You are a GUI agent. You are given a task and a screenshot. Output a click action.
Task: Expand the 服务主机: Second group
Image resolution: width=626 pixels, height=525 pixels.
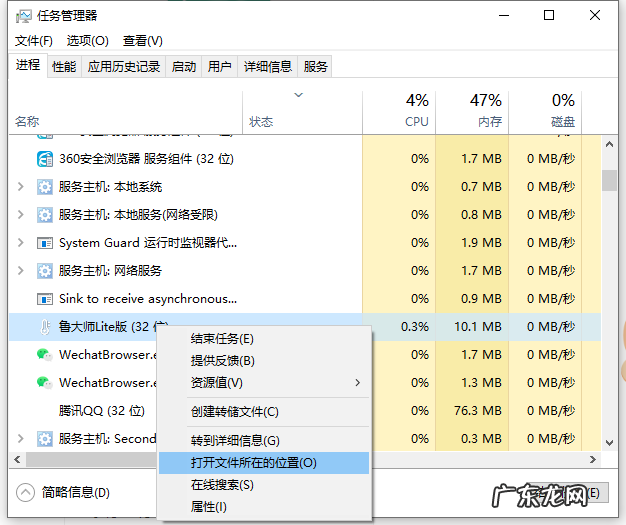(21, 438)
